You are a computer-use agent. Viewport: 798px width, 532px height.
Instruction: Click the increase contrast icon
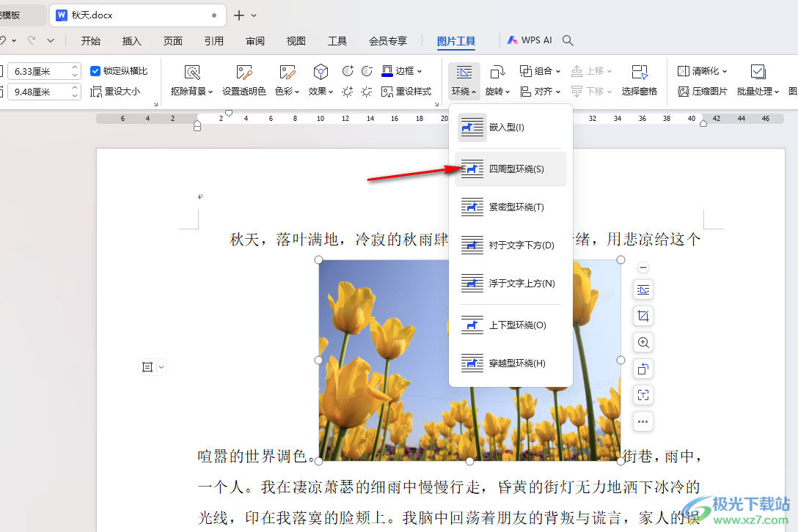click(x=348, y=70)
